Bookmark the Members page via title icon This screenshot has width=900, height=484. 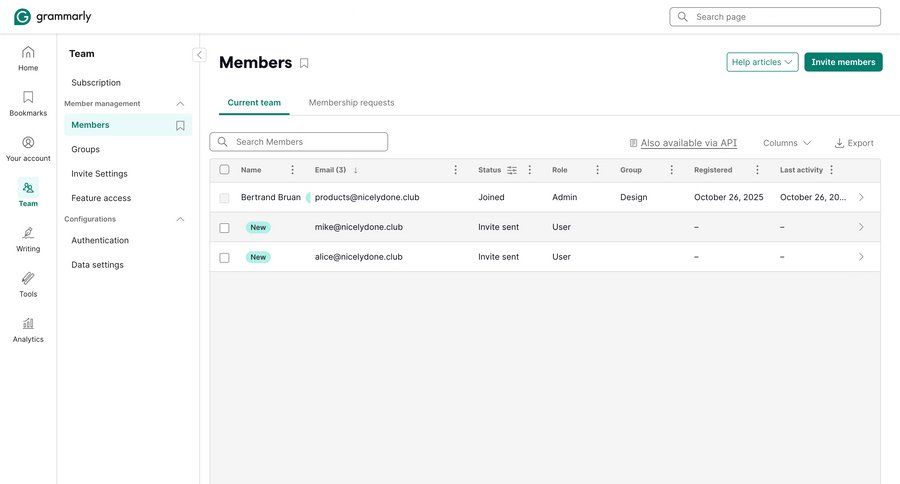[304, 63]
